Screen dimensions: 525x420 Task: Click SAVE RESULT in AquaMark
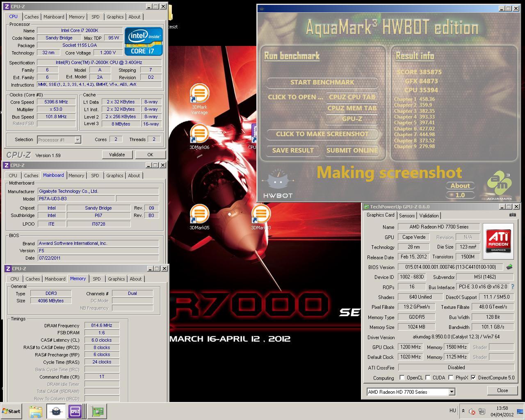click(x=293, y=151)
